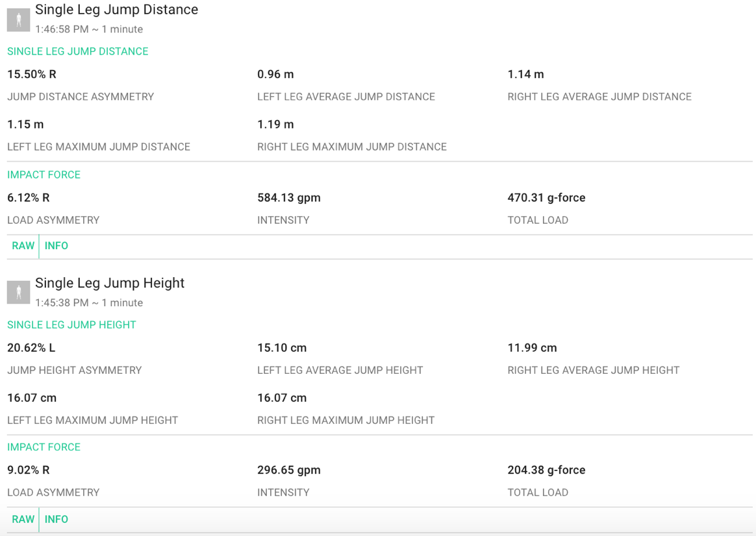This screenshot has width=756, height=536.
Task: Select the Single Leg Jump Distance title
Action: point(117,10)
